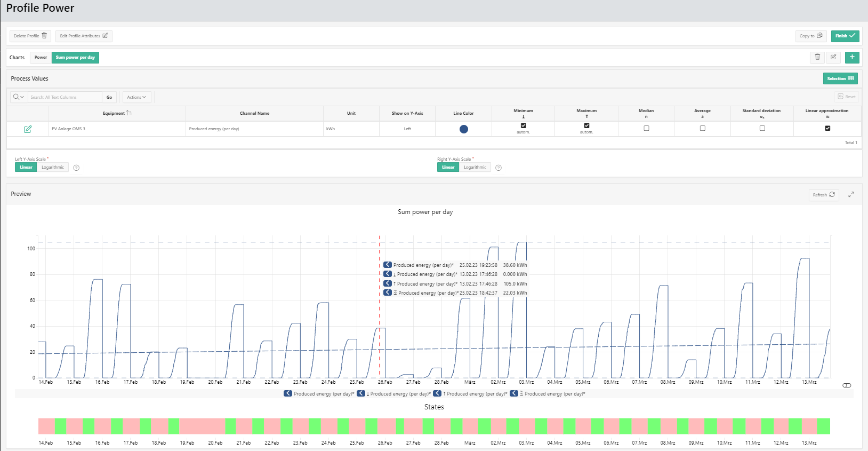
Task: Open the Actions dropdown menu
Action: coord(136,97)
